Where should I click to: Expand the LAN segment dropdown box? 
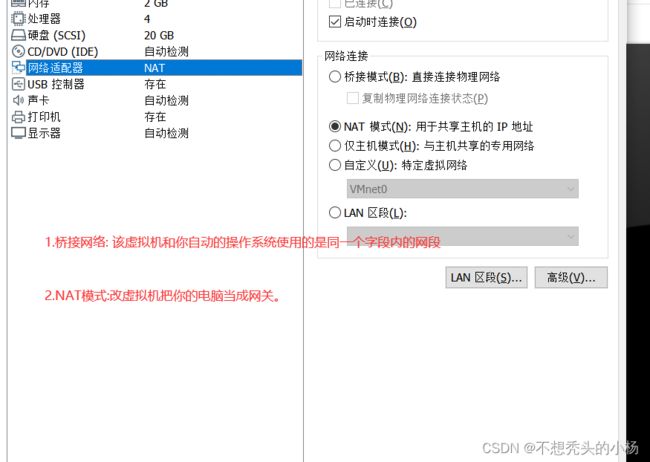pos(462,236)
